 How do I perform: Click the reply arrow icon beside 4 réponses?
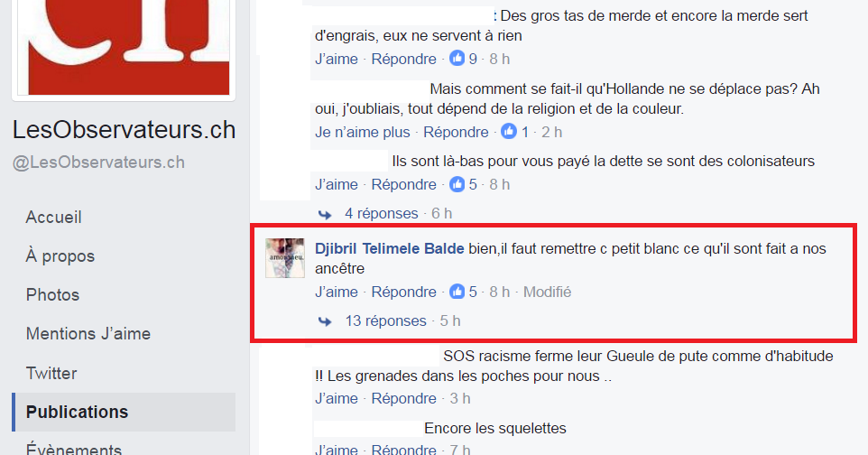[325, 215]
